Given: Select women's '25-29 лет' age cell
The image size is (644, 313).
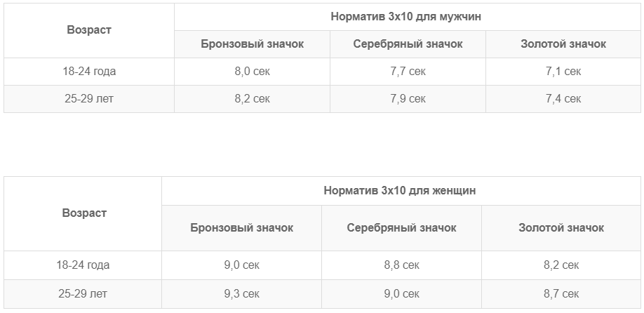Looking at the screenshot, I should coord(83,294).
